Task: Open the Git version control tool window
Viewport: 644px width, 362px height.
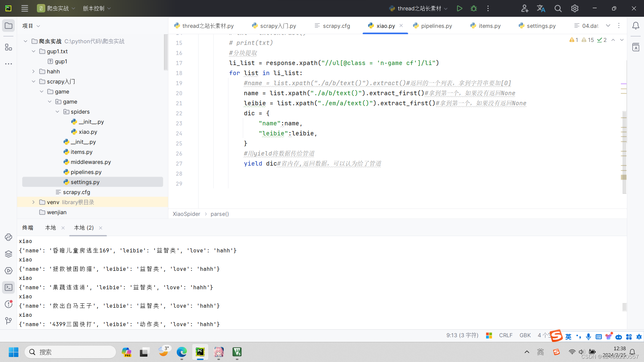Action: 8,321
